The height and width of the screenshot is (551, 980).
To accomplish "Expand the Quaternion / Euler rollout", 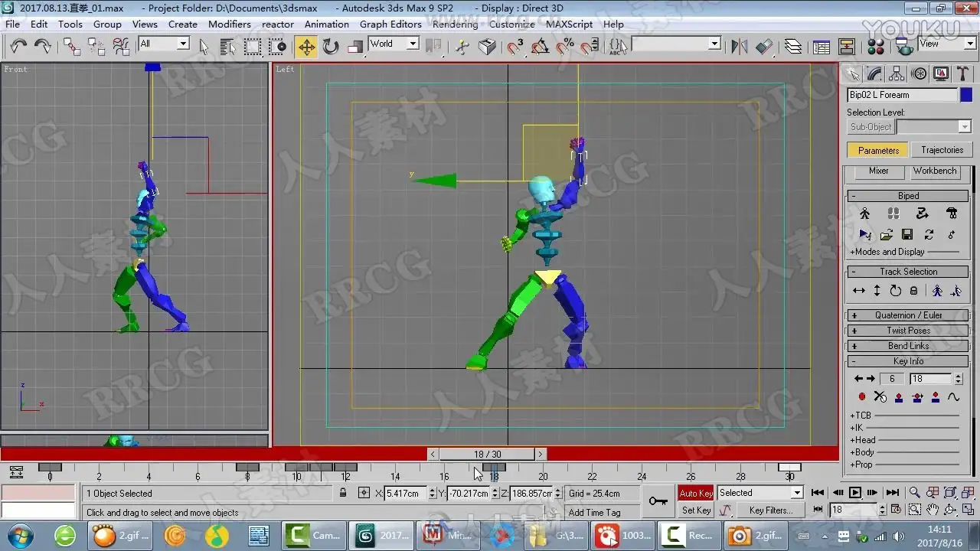I will (x=908, y=315).
